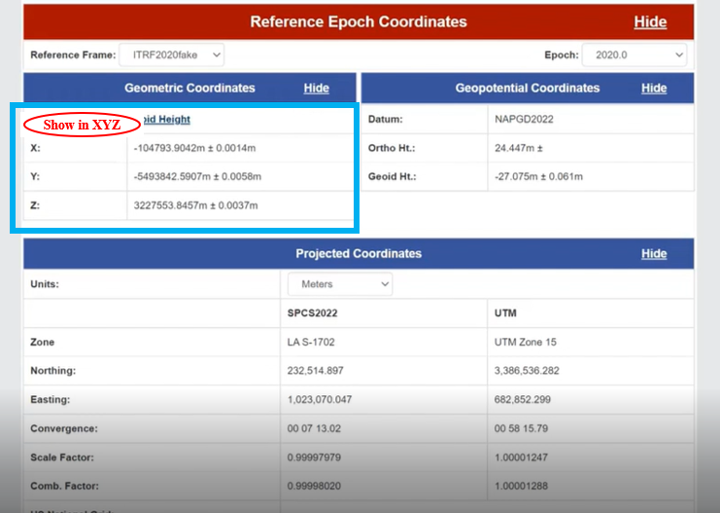Viewport: 720px width, 514px height.
Task: Select the Y coordinate value
Action: (196, 177)
